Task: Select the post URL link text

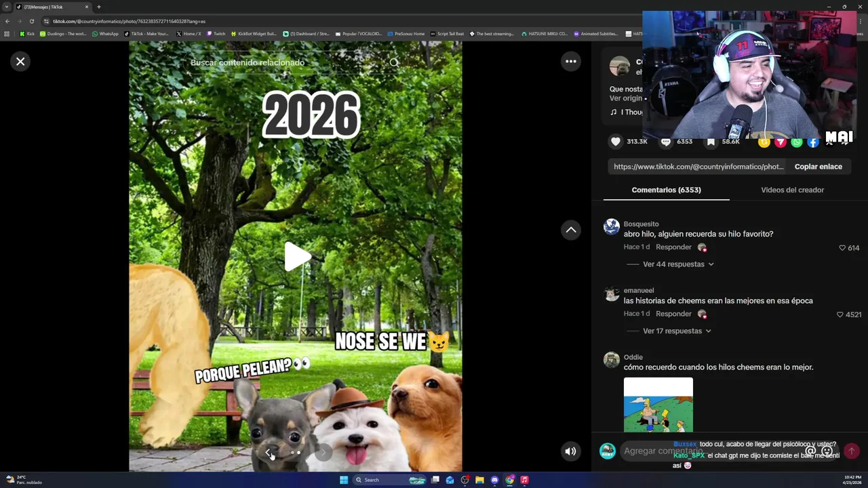Action: (x=698, y=167)
